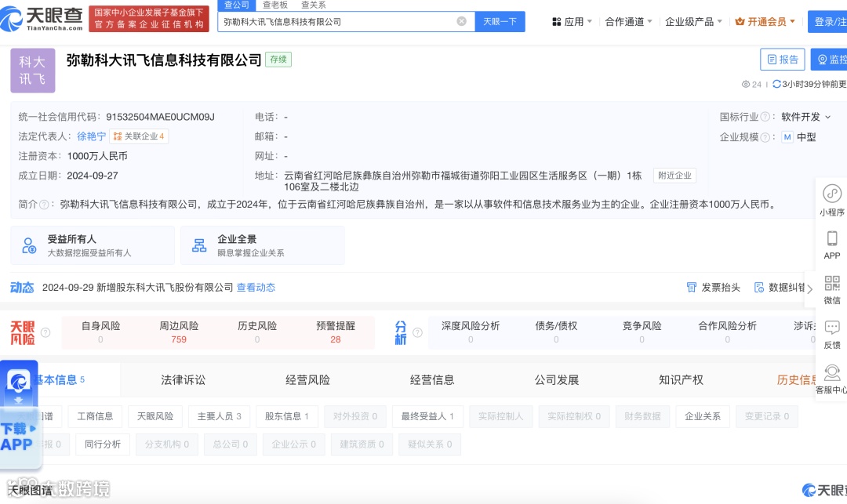Screen dimensions: 847x504
Task: Open 自身风险 risk item
Action: [x=100, y=332]
